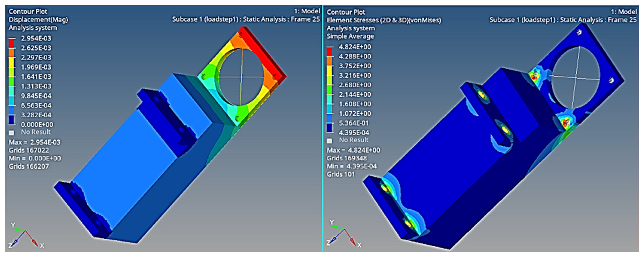Click the '1: Model' label in left view
The width and height of the screenshot is (644, 258).
(307, 11)
